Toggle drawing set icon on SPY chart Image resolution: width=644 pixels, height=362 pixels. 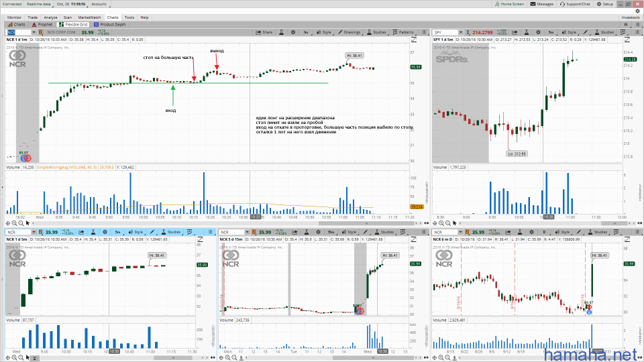[627, 40]
